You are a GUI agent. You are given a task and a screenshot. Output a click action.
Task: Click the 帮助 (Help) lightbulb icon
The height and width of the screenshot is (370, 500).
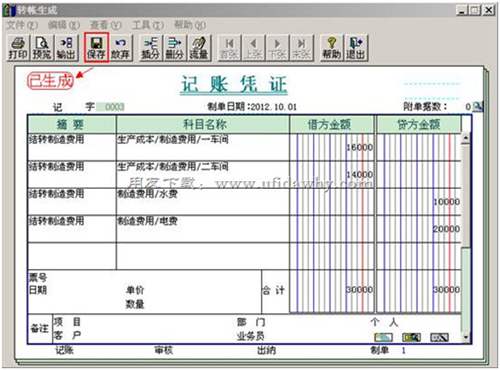pyautogui.click(x=331, y=48)
